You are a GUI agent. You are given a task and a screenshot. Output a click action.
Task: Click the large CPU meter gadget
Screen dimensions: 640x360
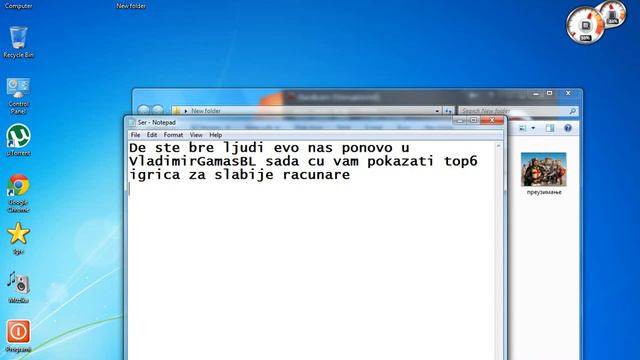click(x=585, y=26)
